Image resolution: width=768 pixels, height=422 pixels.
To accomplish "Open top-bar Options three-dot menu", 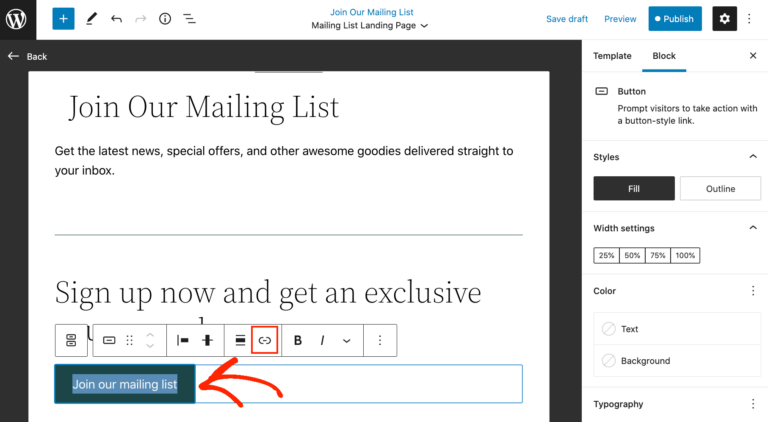I will coord(749,19).
